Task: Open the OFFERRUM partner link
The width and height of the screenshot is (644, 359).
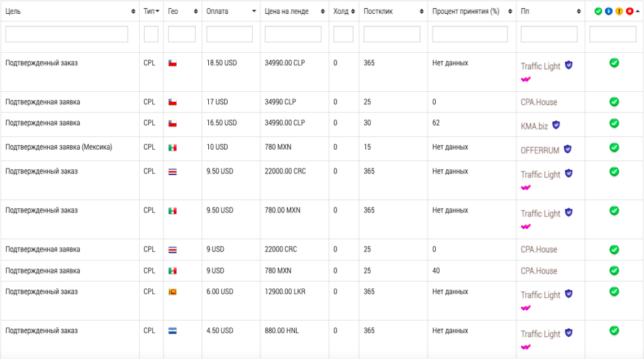Action: 540,150
